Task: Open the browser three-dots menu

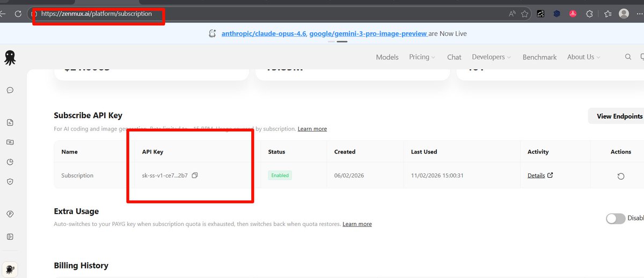Action: coord(640,14)
